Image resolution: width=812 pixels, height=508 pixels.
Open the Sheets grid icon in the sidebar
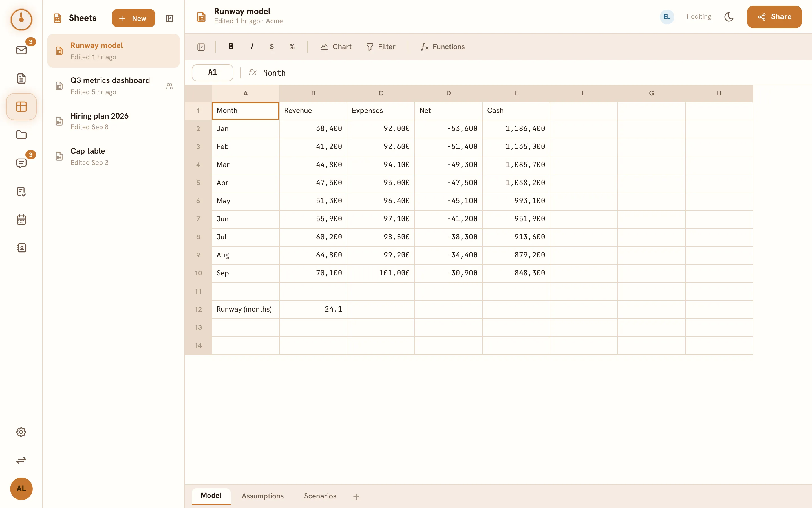21,107
